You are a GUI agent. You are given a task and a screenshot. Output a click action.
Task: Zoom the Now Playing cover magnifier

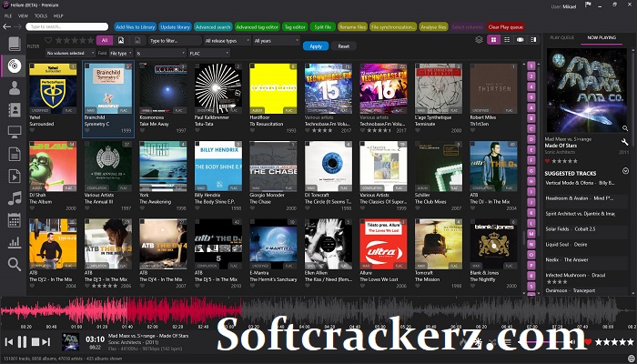coord(625,128)
